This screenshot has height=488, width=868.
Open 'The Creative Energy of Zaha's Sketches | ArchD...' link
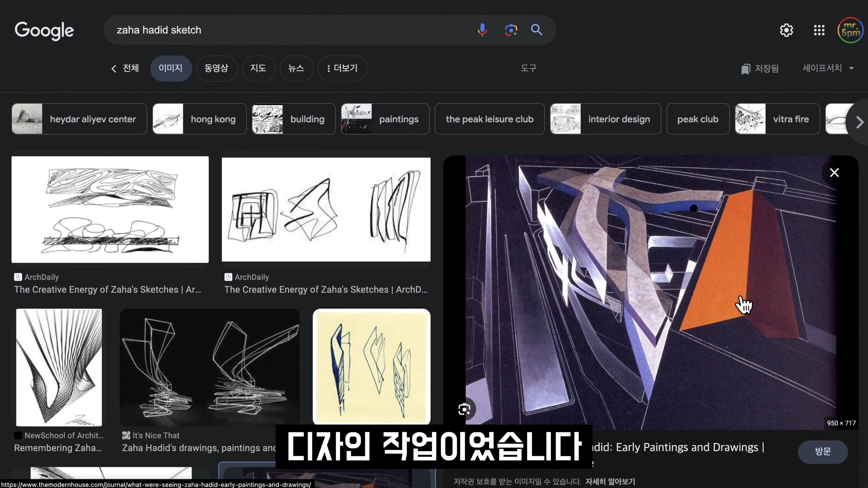[x=326, y=289]
